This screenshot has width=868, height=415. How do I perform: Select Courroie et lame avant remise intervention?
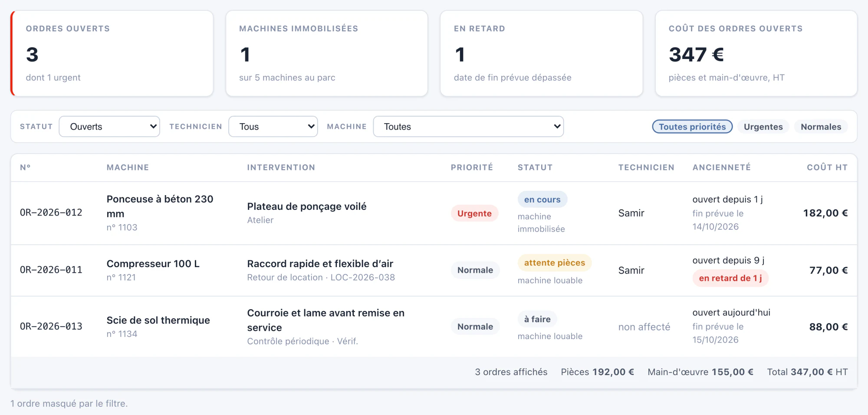tap(325, 320)
